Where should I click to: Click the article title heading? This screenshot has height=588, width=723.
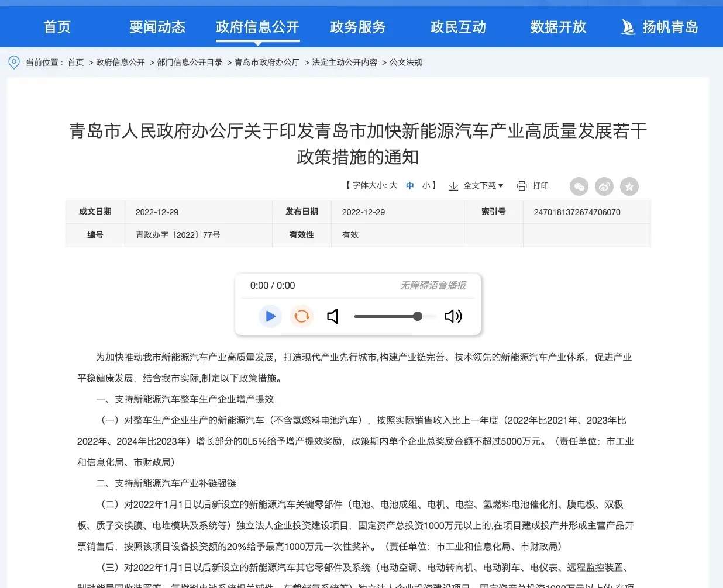coord(358,144)
